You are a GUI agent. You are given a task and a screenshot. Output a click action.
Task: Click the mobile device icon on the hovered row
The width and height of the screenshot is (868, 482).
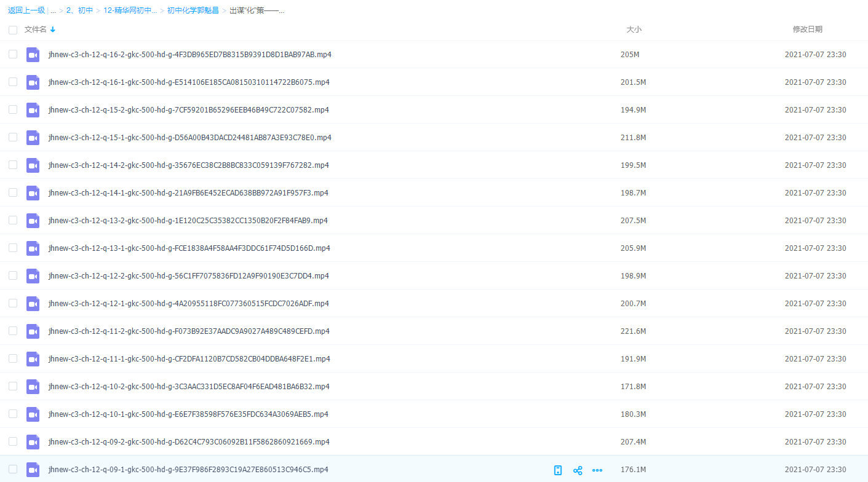(558, 470)
